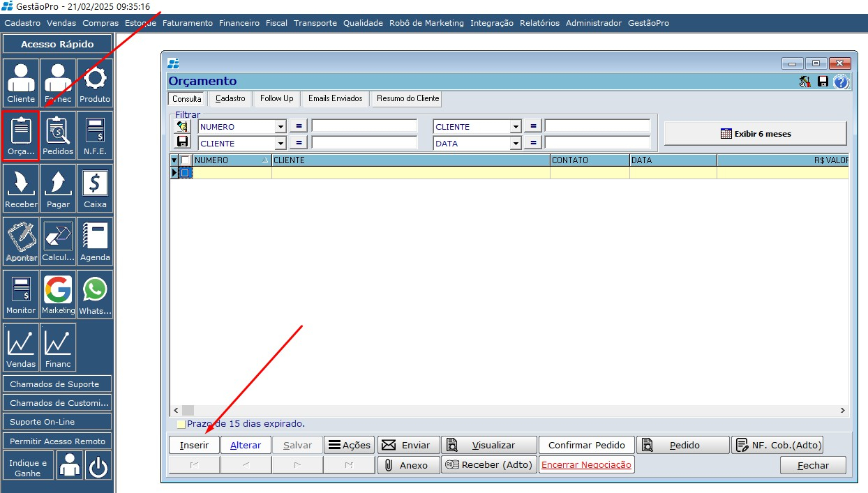Screen dimensions: 868x493
Task: Switch to the Emails Enviados tab
Action: (x=336, y=98)
